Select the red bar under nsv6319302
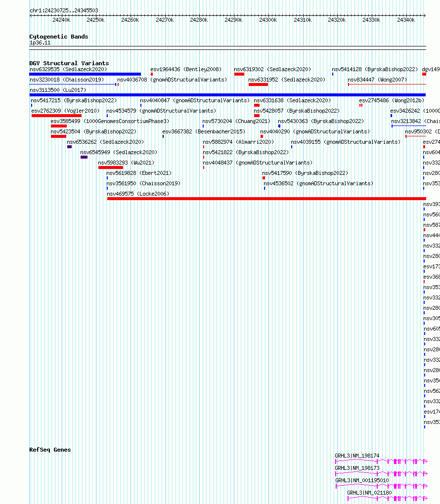The width and height of the screenshot is (440, 504). (x=239, y=74)
